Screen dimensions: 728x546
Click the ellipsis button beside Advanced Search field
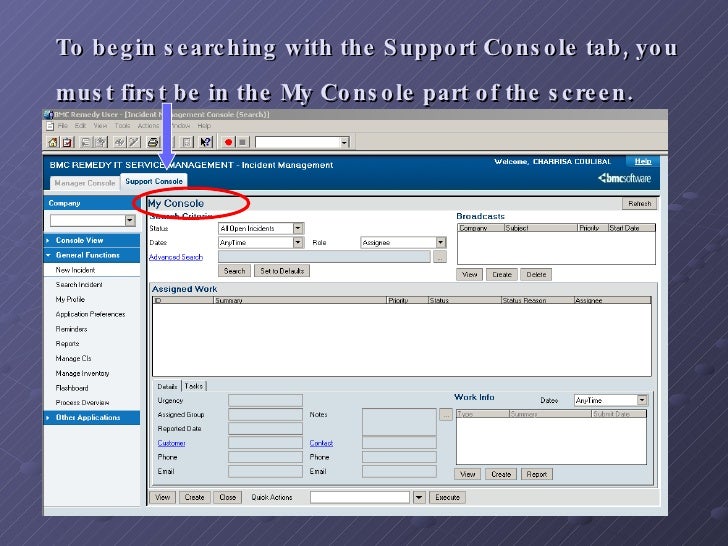coord(440,257)
